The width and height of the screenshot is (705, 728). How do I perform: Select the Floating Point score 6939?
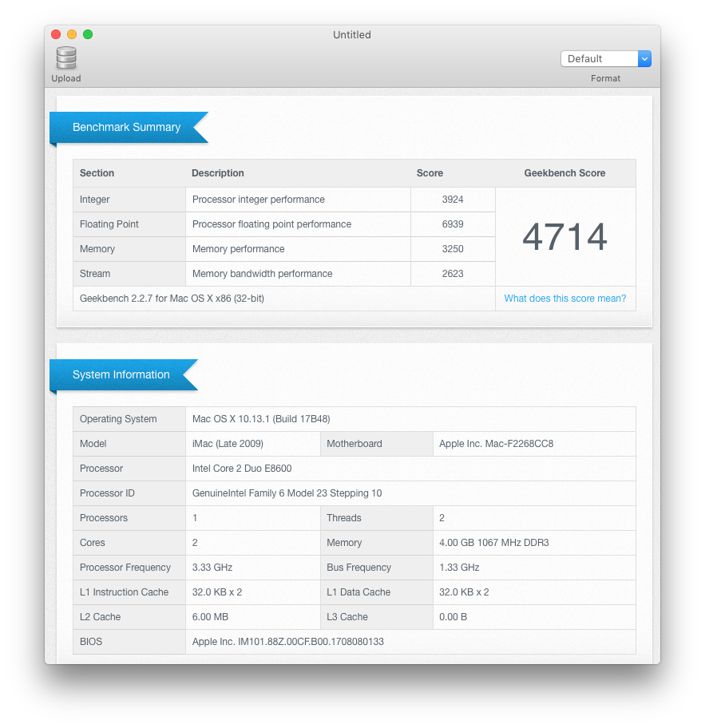tap(453, 224)
